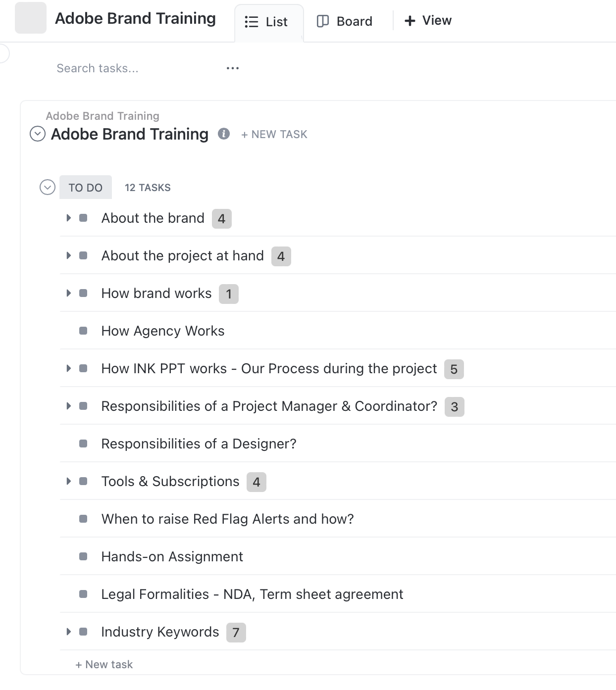Click subtask count badge on About the project at hand
This screenshot has width=616, height=690.
pos(281,256)
